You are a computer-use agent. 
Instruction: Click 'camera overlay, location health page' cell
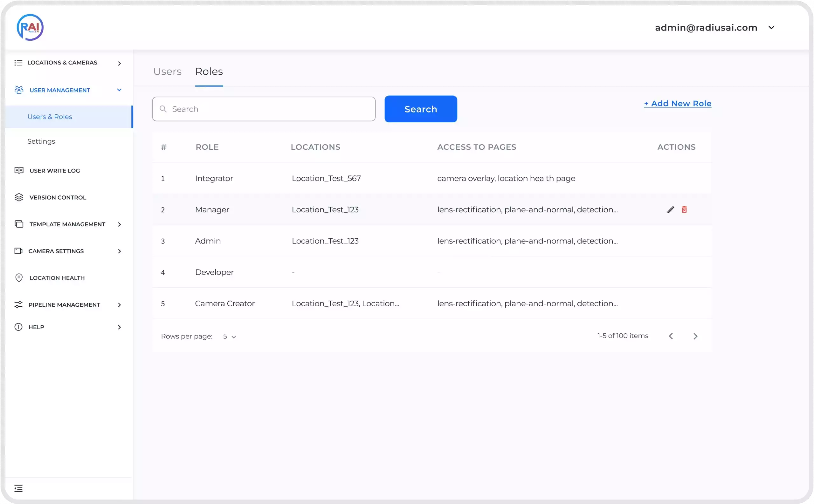[x=506, y=178]
